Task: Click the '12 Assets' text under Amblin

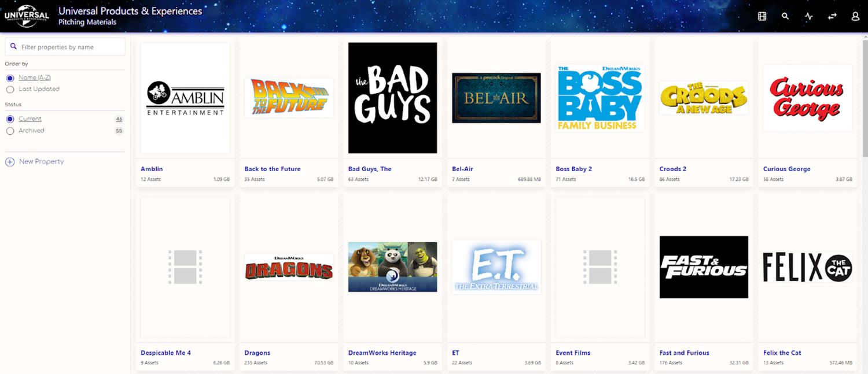Action: pos(150,179)
